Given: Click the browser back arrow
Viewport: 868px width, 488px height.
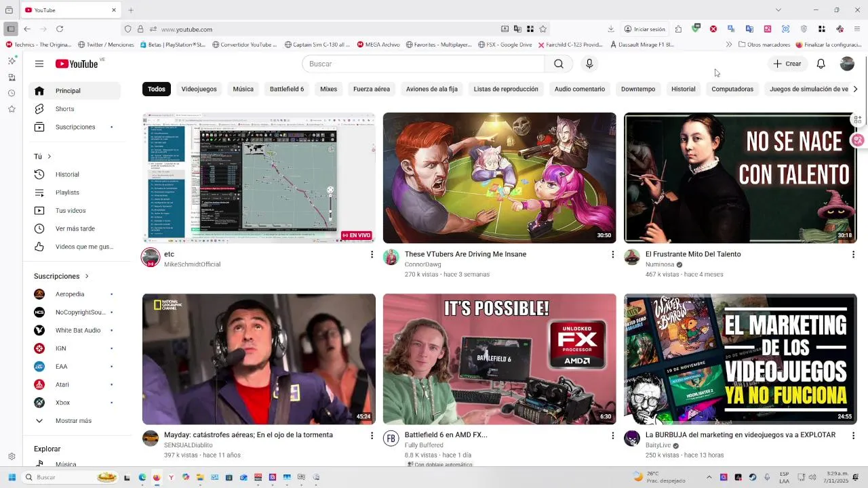Looking at the screenshot, I should point(27,29).
